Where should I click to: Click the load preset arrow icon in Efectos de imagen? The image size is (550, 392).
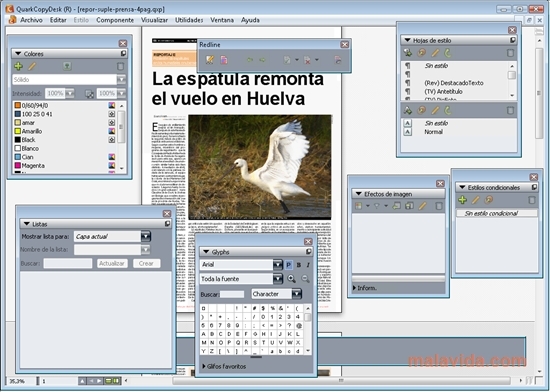pyautogui.click(x=397, y=206)
